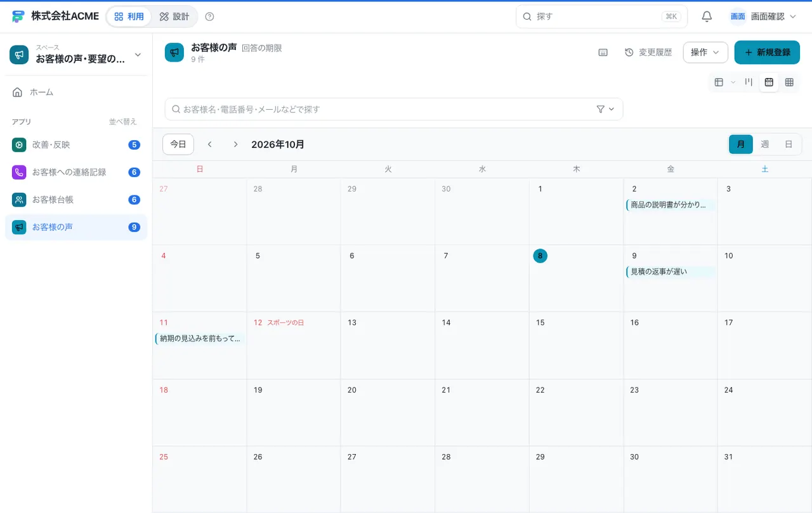
Task: Switch to the kanban board view icon
Action: coord(749,82)
